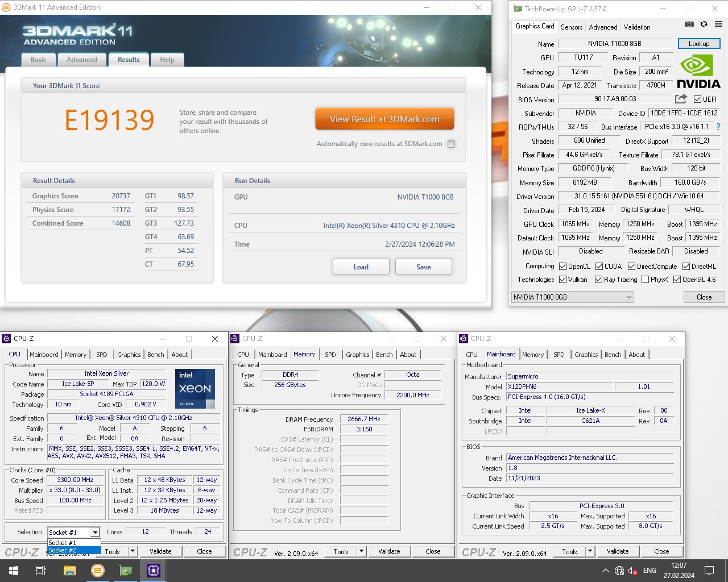Open the GPU selection dropdown NVIDIA T1000 8GB

click(573, 297)
